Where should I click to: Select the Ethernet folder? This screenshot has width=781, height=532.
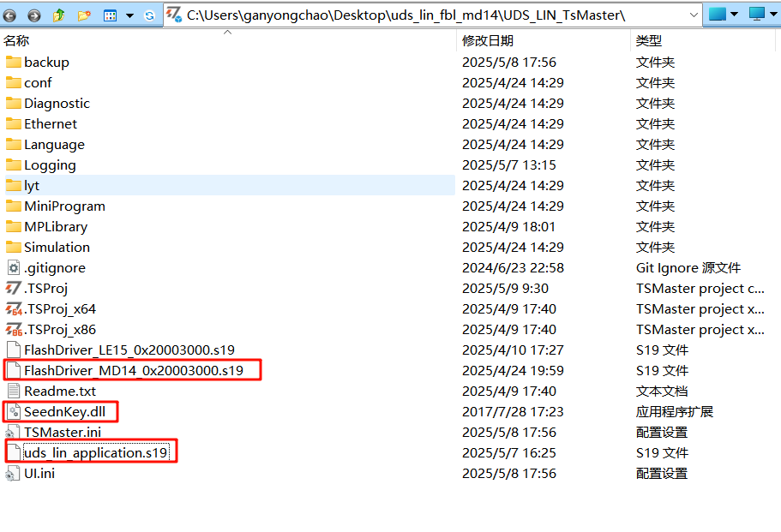tap(41, 124)
